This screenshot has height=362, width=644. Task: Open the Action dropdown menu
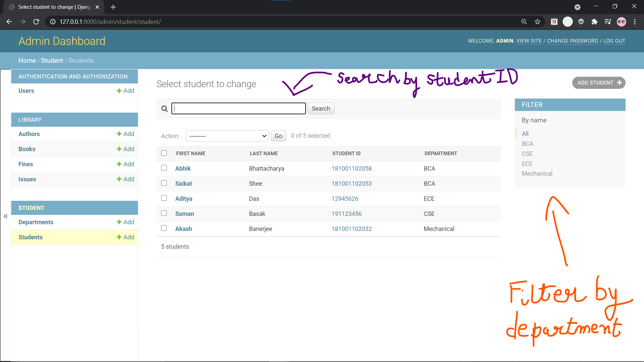[227, 136]
